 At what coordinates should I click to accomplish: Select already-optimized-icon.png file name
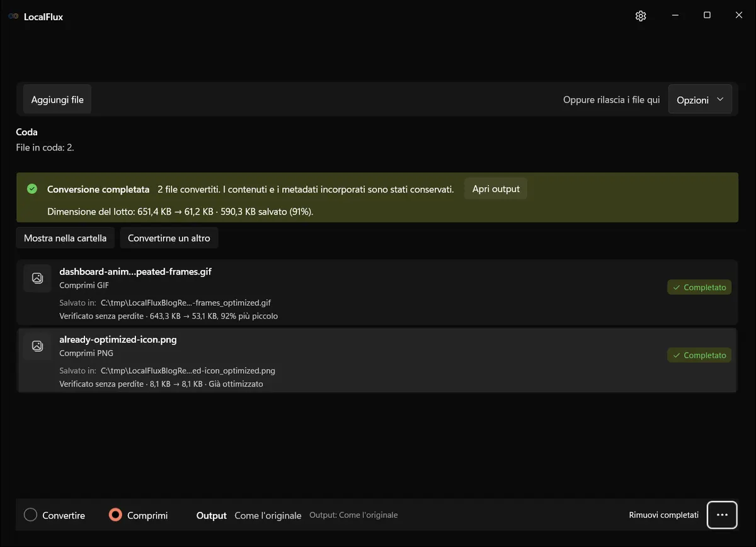(x=118, y=339)
